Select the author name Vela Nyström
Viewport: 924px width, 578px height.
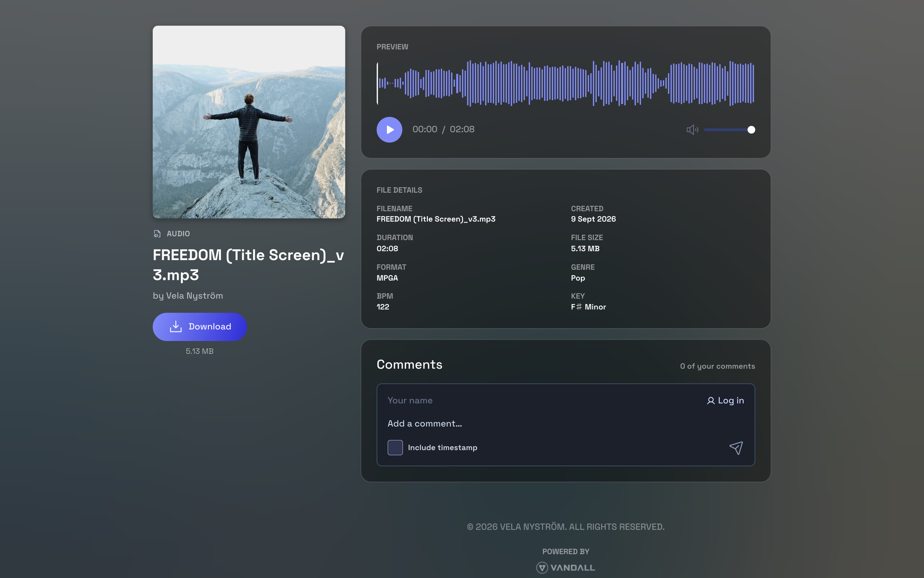coord(194,296)
